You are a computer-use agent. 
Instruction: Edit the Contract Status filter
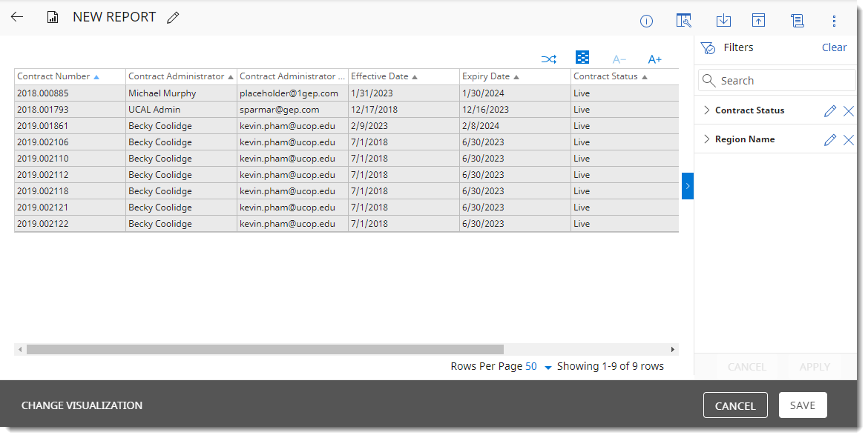point(830,110)
